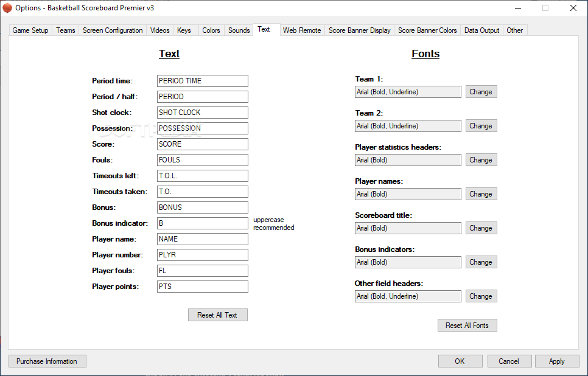Screen dimensions: 588x376
Task: Change Player statistics headers font
Action: (x=481, y=160)
